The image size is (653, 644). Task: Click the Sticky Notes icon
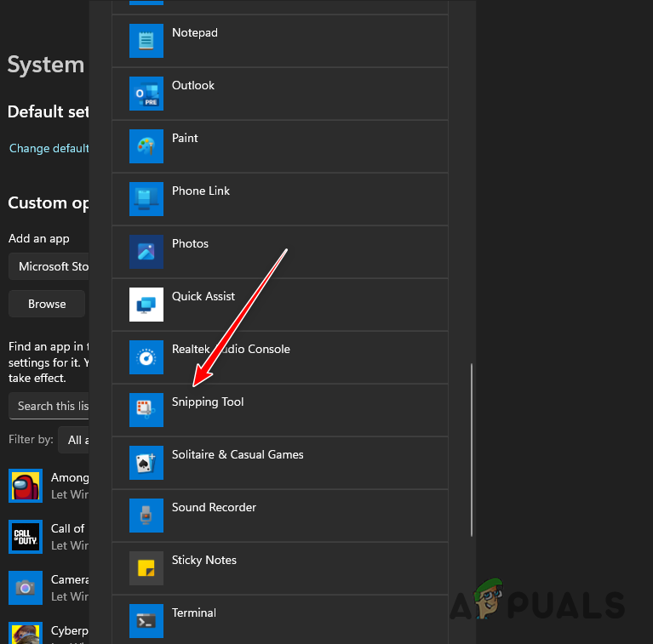pos(146,568)
